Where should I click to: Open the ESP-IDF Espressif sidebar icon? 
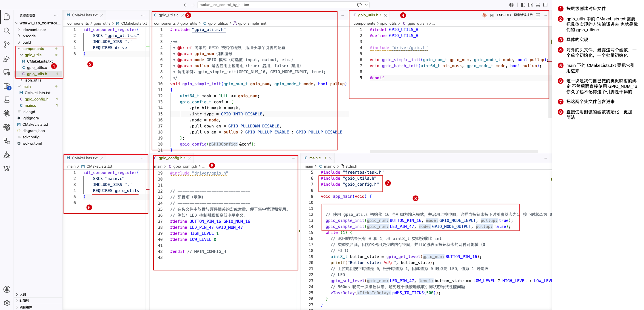(7, 127)
